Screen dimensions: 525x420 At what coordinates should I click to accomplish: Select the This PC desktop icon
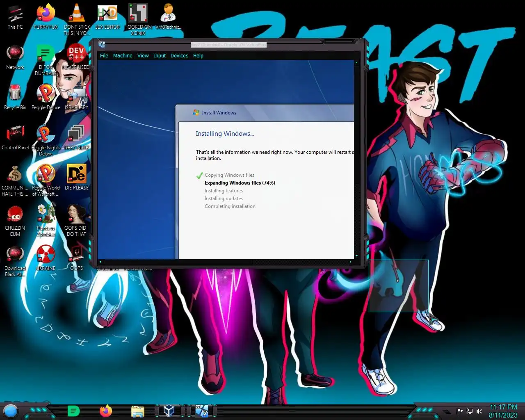[x=15, y=17]
